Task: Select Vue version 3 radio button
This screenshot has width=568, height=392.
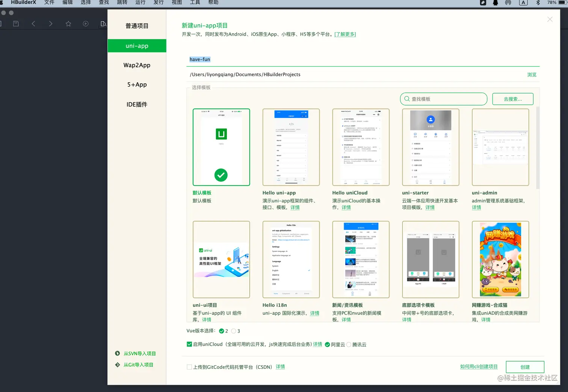Action: (x=234, y=331)
